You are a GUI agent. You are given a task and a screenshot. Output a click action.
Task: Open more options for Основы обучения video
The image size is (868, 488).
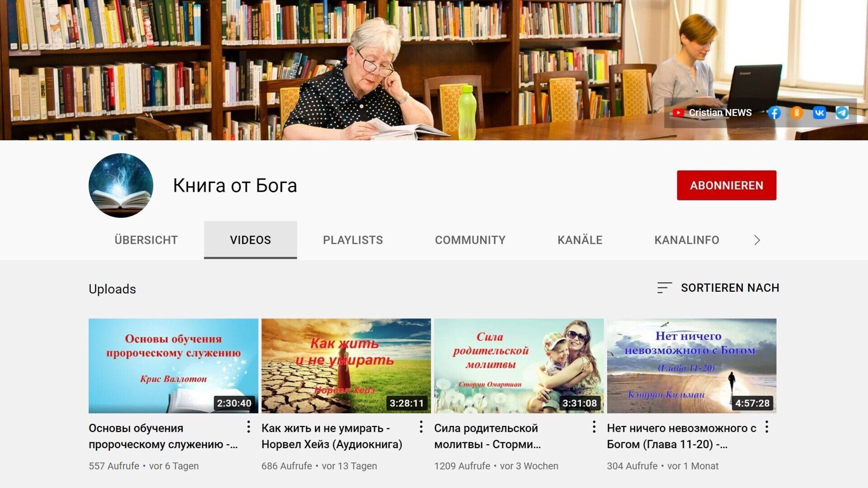tap(248, 427)
